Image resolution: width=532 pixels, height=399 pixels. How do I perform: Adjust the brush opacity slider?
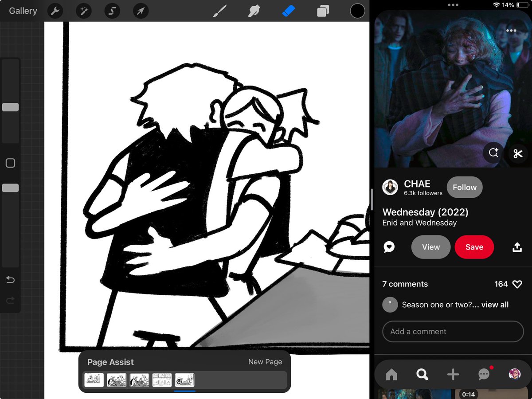click(10, 188)
